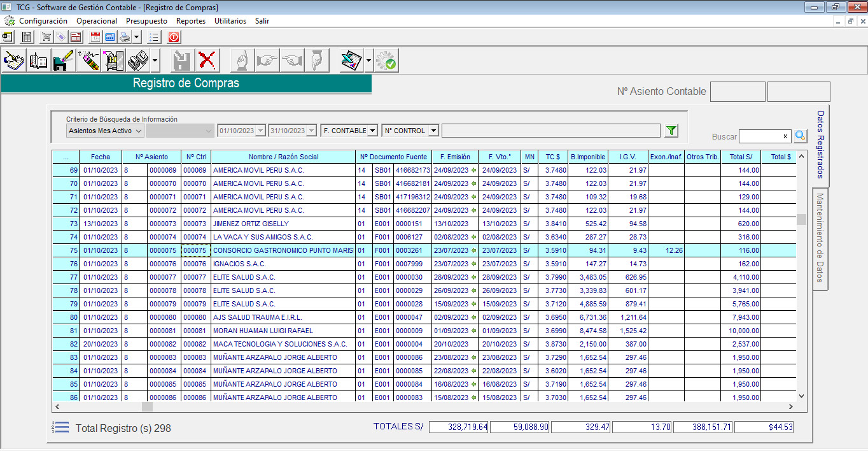Click the red X delete icon
This screenshot has height=451, width=868.
pyautogui.click(x=206, y=61)
